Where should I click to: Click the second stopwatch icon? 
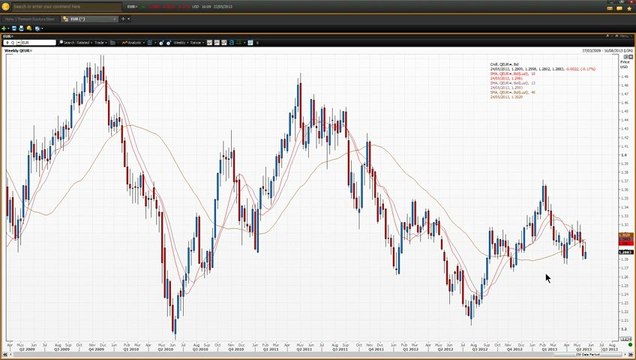point(168,43)
